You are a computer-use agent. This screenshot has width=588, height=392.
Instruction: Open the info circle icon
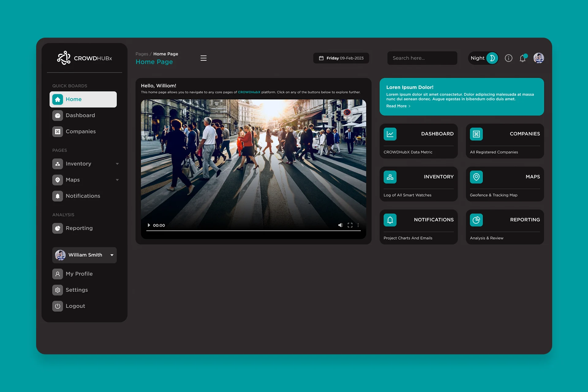[508, 58]
